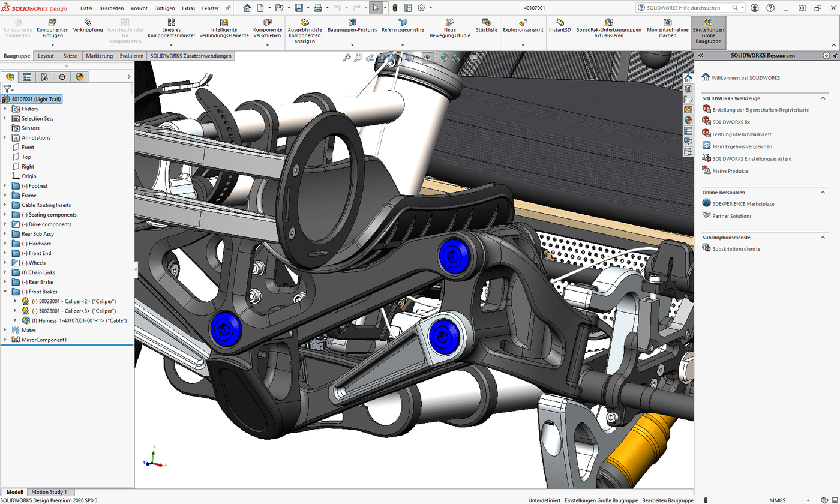Open the Appearances color ball task pane tab
This screenshot has height=504, width=840.
pyautogui.click(x=688, y=120)
